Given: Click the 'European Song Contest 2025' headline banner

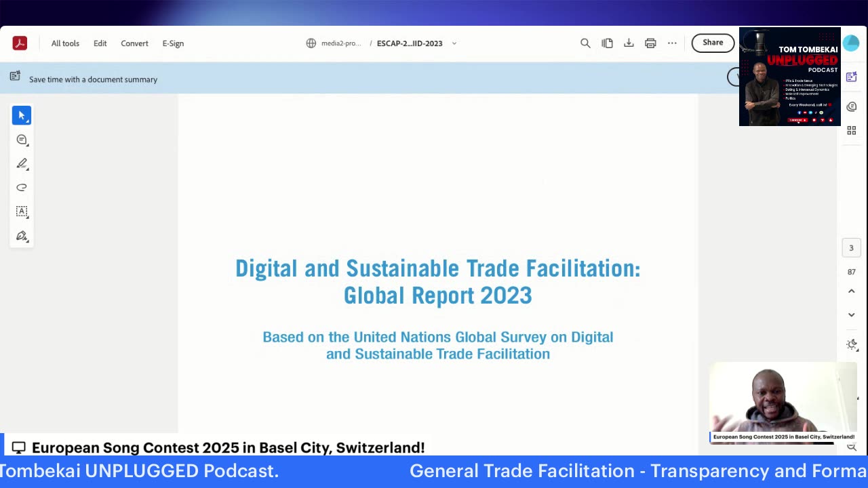Looking at the screenshot, I should tap(228, 448).
